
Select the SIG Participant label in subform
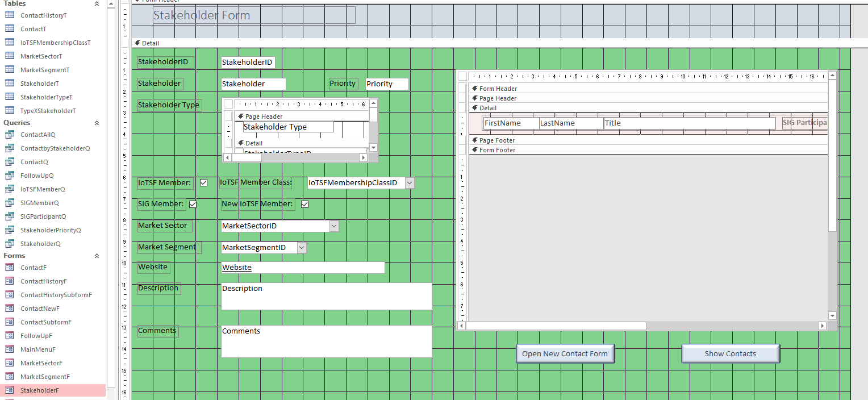tap(805, 123)
